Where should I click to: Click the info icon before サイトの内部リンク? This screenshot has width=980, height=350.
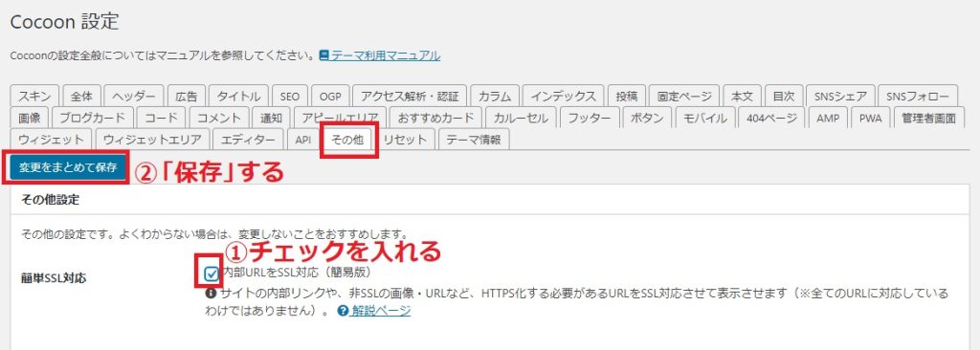211,293
